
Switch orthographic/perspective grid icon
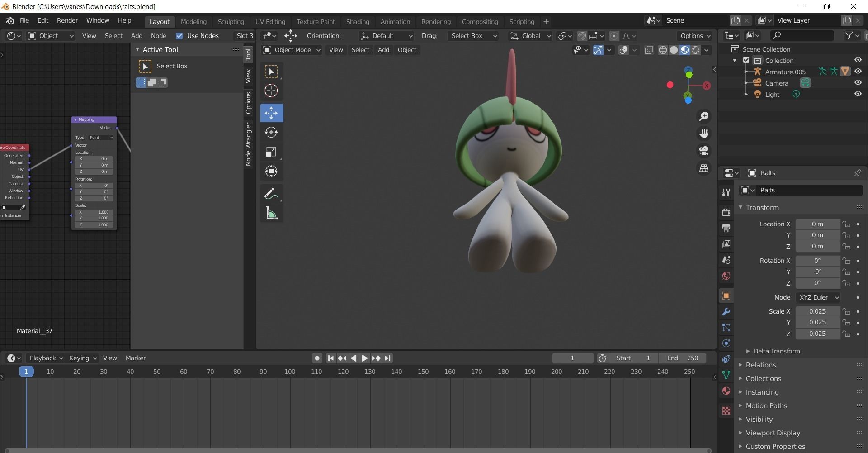click(704, 168)
